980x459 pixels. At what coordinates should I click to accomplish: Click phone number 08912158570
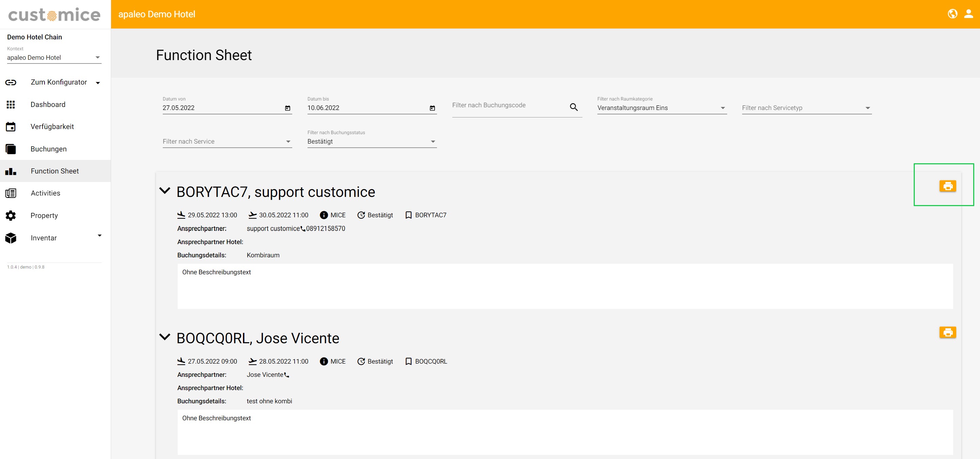click(x=326, y=229)
